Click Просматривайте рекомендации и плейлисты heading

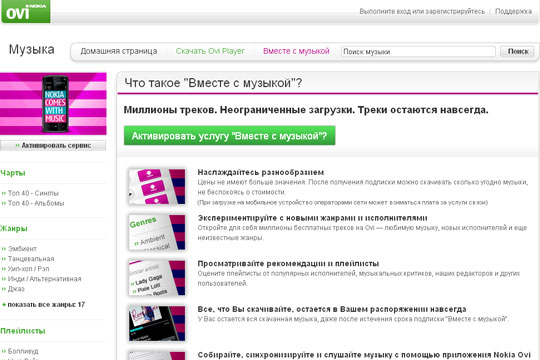(288, 264)
